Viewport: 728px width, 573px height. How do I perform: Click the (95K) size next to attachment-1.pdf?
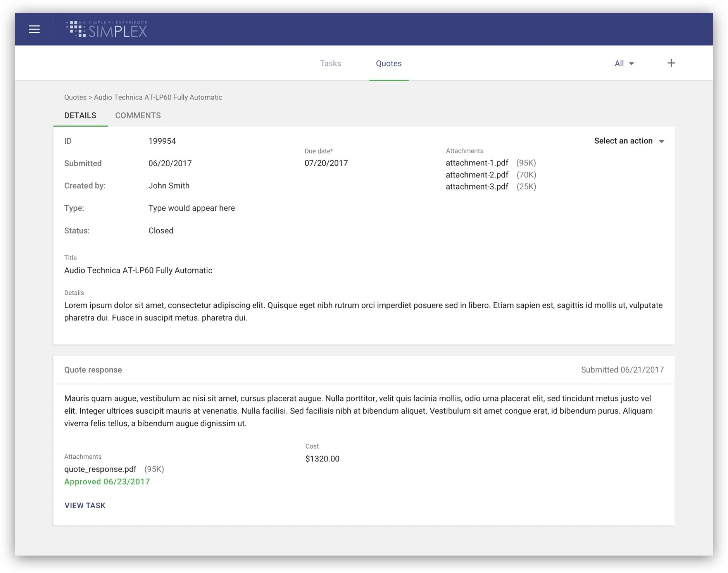pyautogui.click(x=526, y=163)
